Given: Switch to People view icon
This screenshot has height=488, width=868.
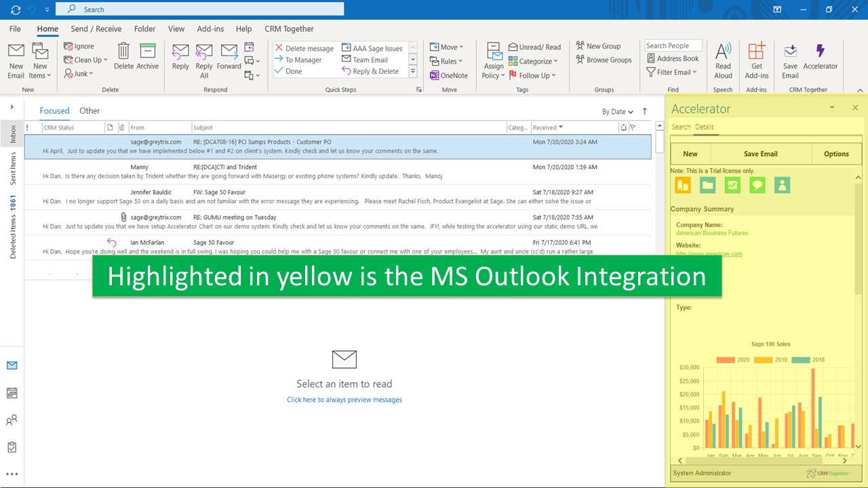Looking at the screenshot, I should 12,420.
